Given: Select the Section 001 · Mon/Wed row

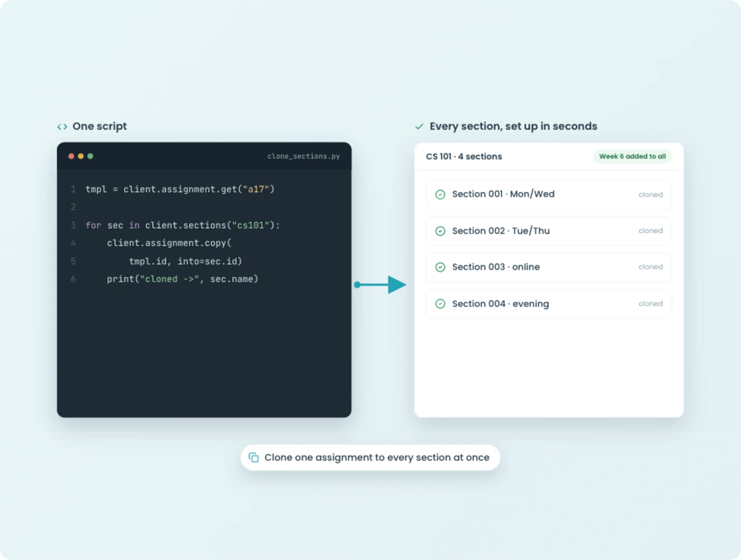Looking at the screenshot, I should [549, 195].
